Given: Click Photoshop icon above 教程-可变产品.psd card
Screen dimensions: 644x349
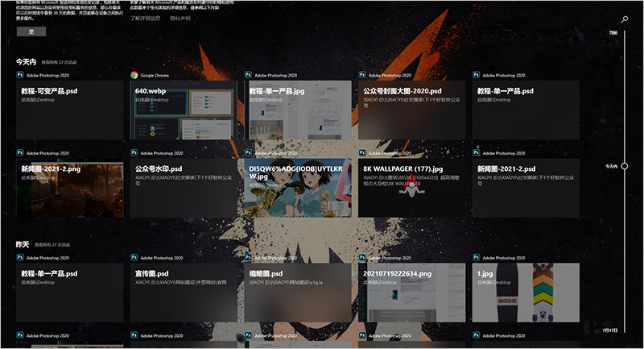Looking at the screenshot, I should 19,75.
